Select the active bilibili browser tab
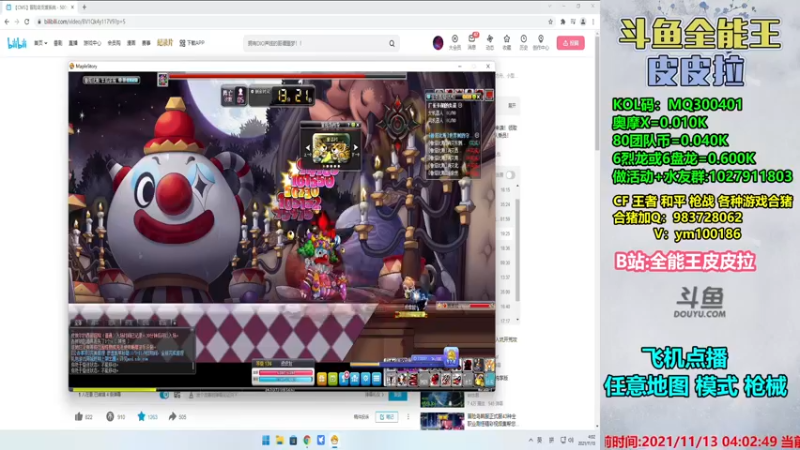800x450 pixels. (40, 7)
